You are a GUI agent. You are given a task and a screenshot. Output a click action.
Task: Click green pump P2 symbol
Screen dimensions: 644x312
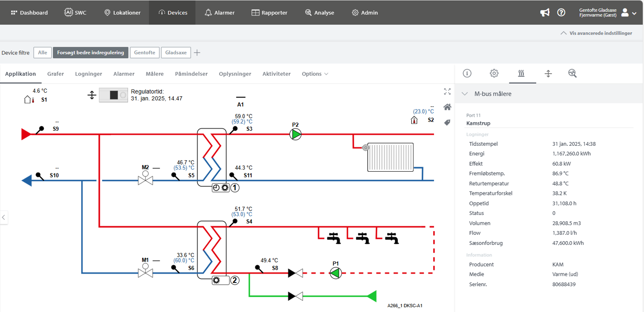[x=296, y=134]
